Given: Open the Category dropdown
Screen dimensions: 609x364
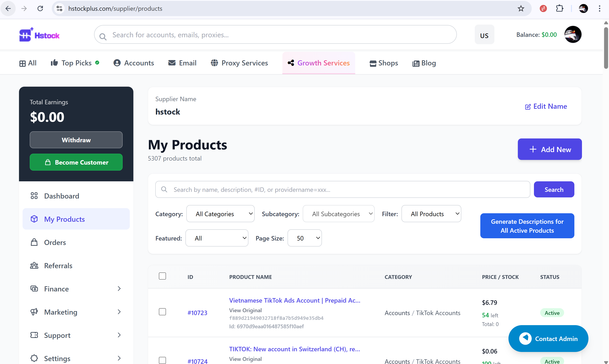Looking at the screenshot, I should 220,213.
